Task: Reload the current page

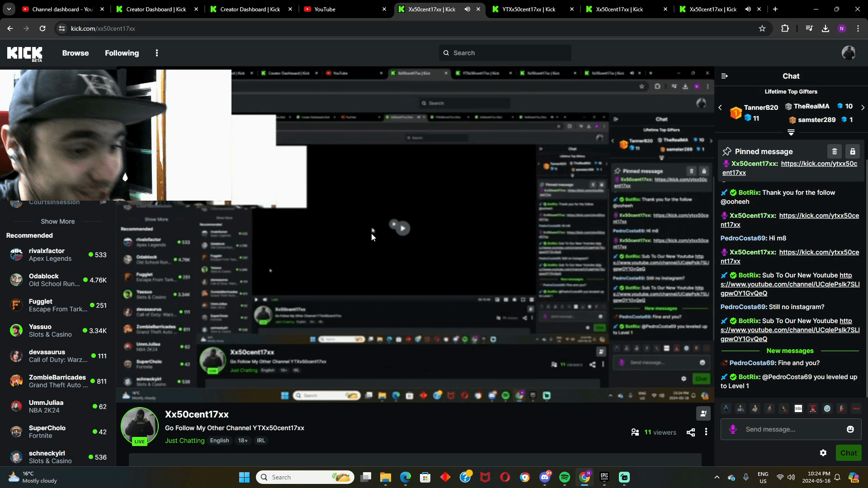Action: coord(42,28)
